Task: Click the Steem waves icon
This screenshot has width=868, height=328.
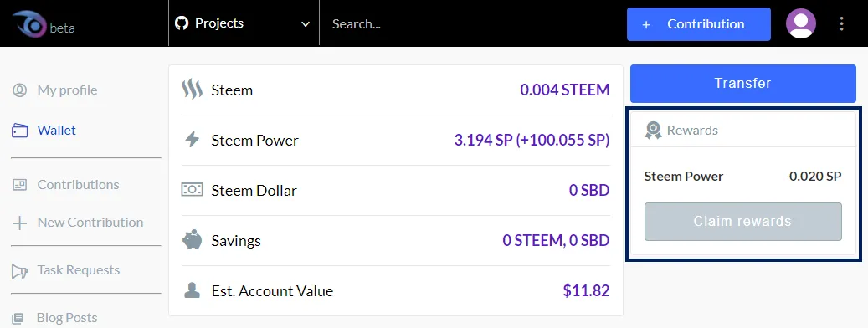Action: coord(192,90)
